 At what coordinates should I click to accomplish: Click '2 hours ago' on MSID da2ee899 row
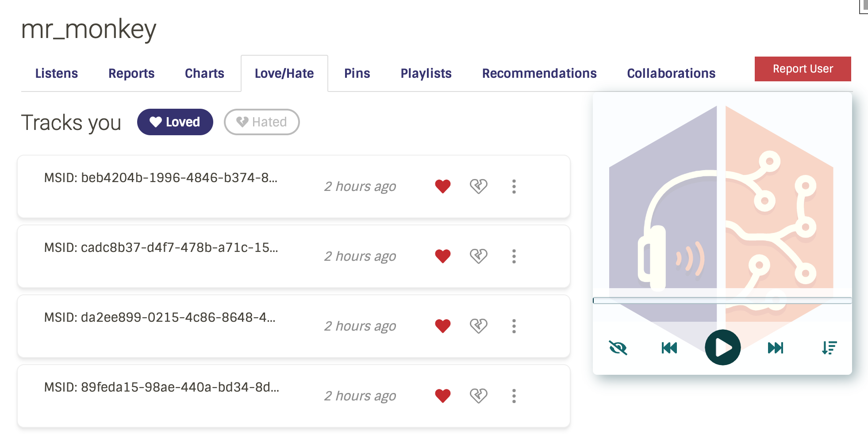point(360,326)
